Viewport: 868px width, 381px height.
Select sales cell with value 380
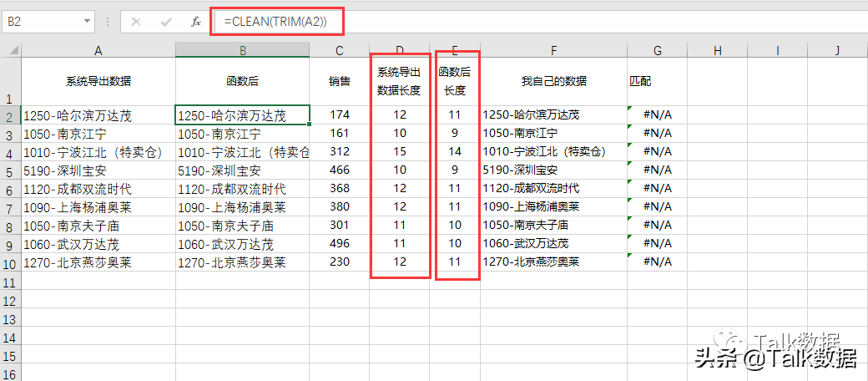(x=340, y=206)
